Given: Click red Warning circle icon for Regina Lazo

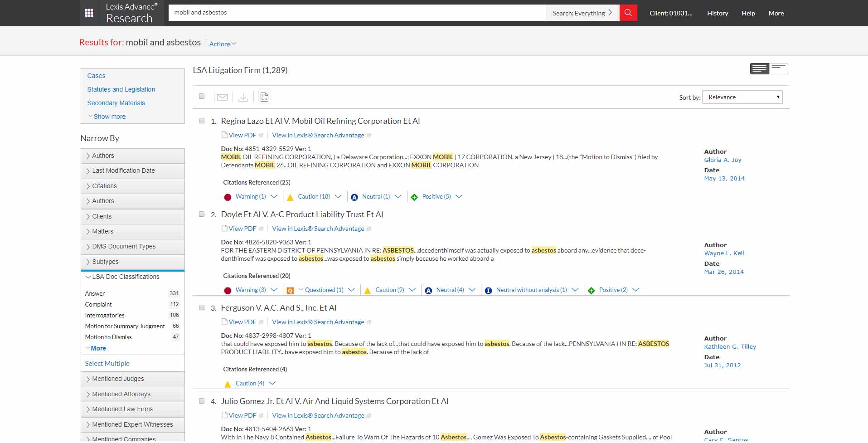Looking at the screenshot, I should pos(228,197).
